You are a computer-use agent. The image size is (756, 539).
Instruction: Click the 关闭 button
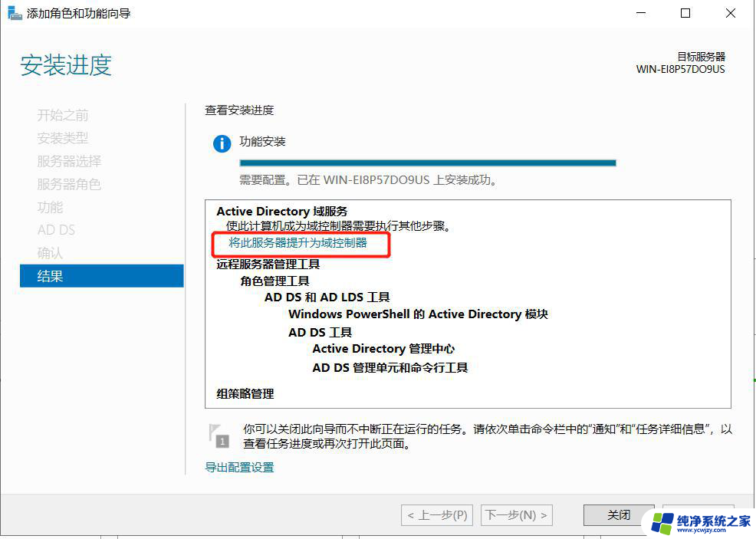click(619, 515)
